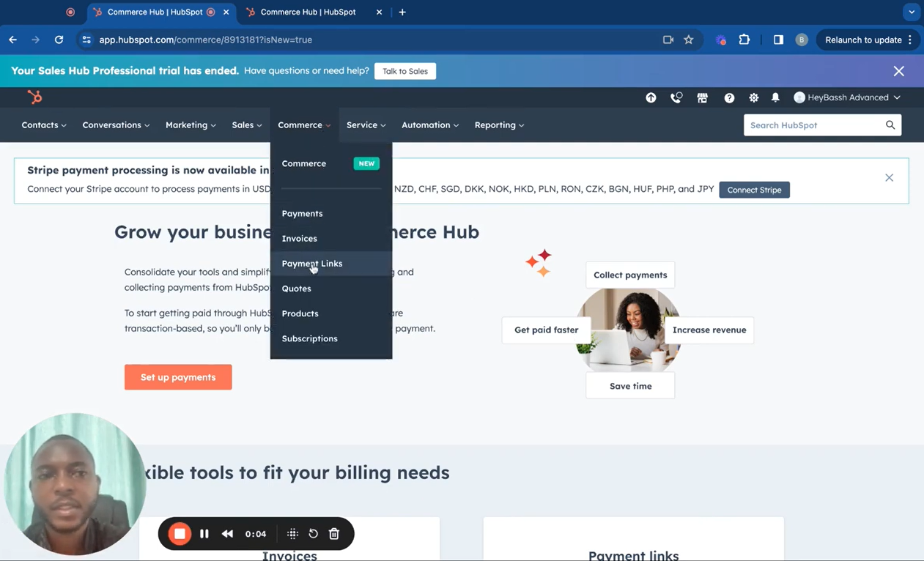This screenshot has width=924, height=561.
Task: Click the Save time label
Action: (630, 386)
